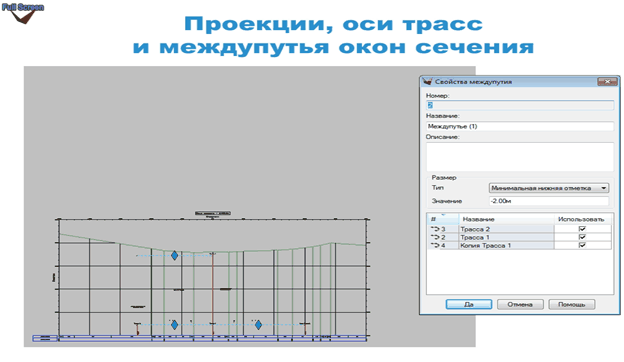Sort the list by the # column header
This screenshot has width=624, height=362.
pos(443,219)
